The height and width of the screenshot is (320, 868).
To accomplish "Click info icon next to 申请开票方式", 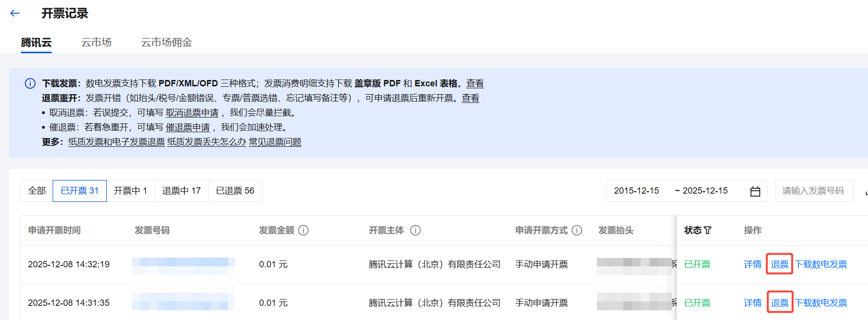I will click(x=577, y=230).
